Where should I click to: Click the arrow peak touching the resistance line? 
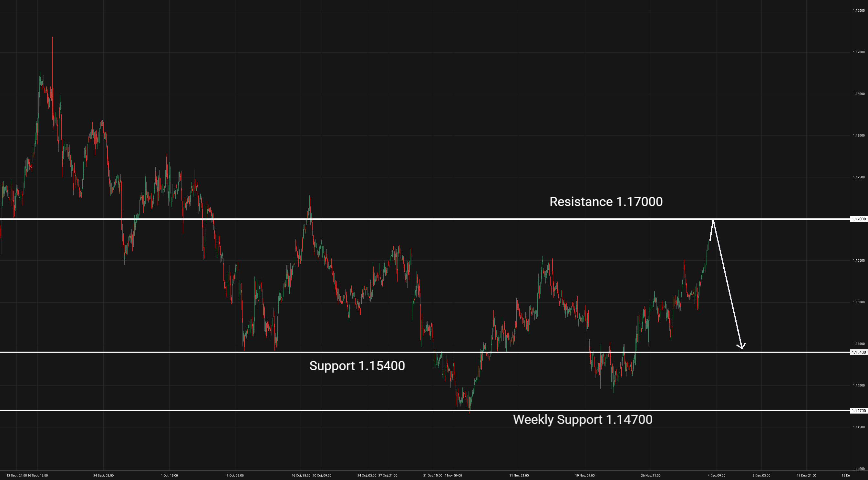[713, 220]
